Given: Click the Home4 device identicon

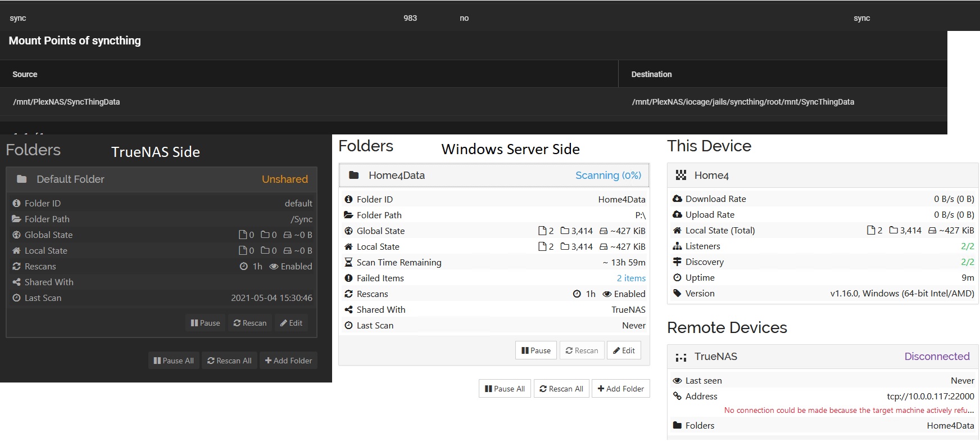Looking at the screenshot, I should pos(681,175).
